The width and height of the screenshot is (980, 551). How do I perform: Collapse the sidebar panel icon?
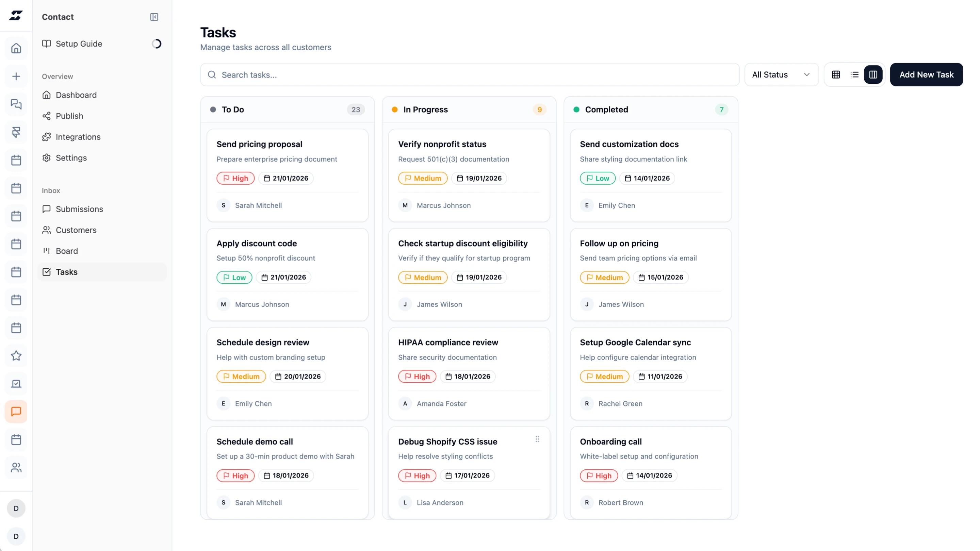(154, 17)
